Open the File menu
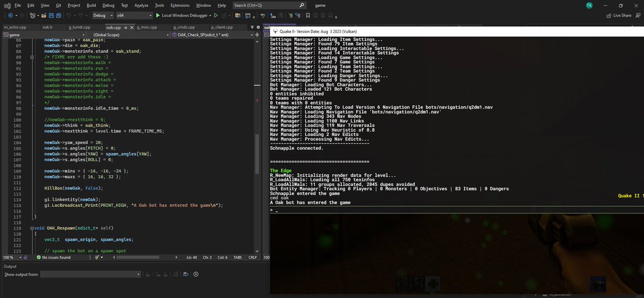The image size is (644, 298). 18,5
